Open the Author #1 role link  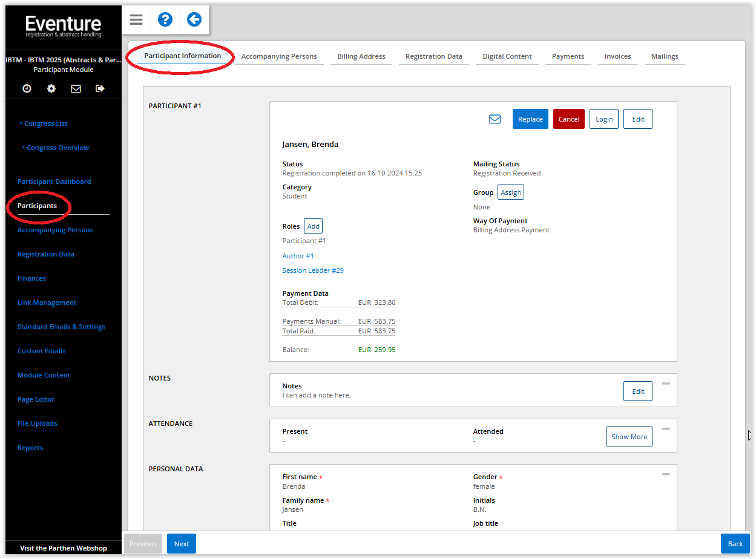[x=298, y=256]
